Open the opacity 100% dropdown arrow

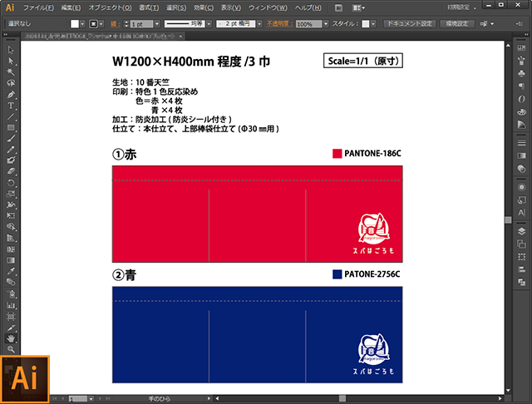(x=326, y=24)
